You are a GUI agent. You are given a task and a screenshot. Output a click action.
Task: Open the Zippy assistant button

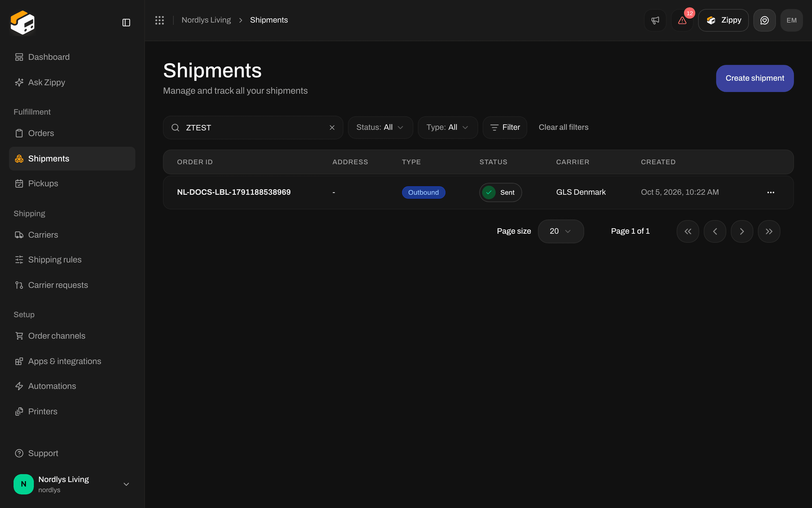723,20
